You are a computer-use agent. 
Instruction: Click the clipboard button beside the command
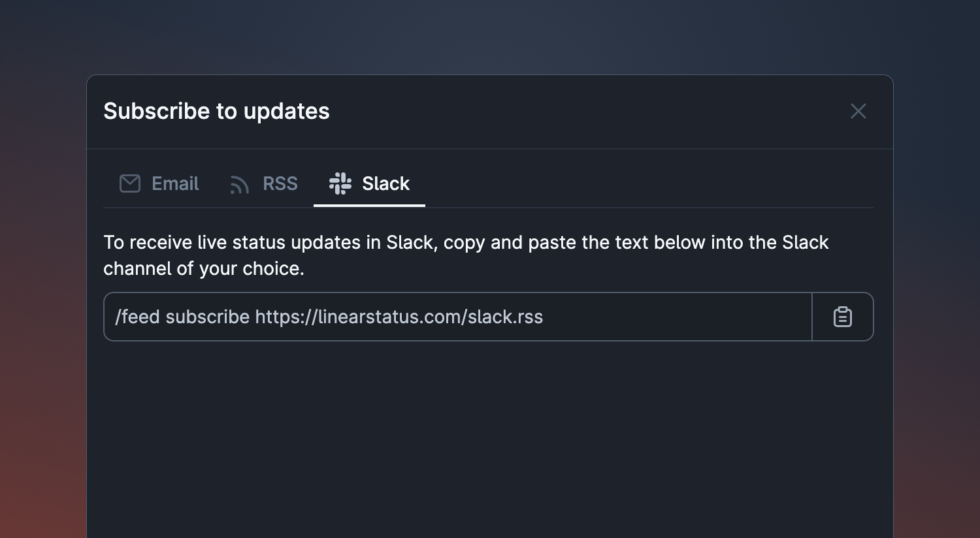click(843, 317)
